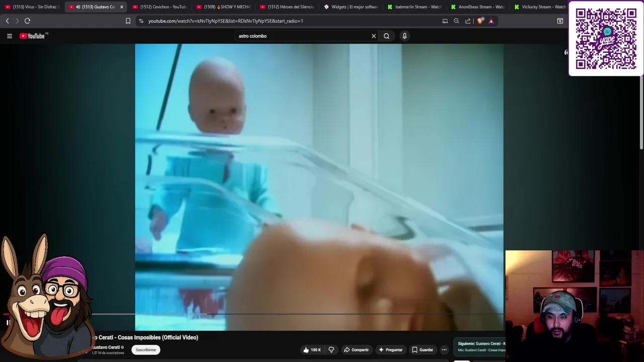Bookmark this page icon

pos(128,21)
